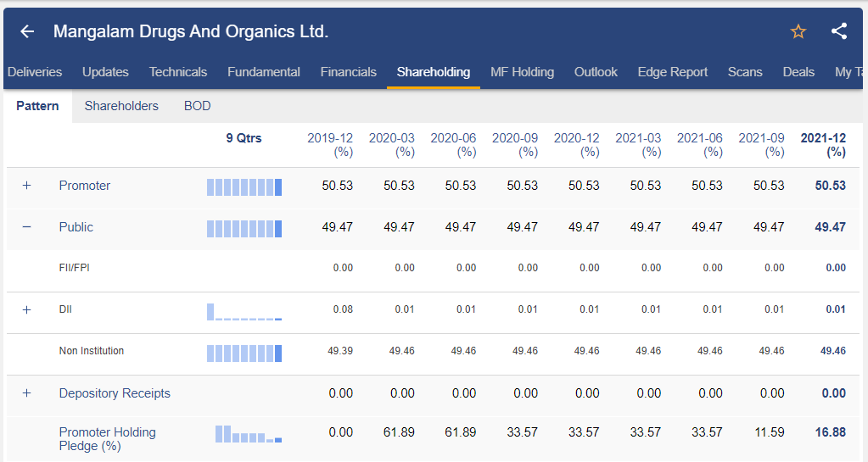868x462 pixels.
Task: Go back using the left arrow icon
Action: point(27,31)
